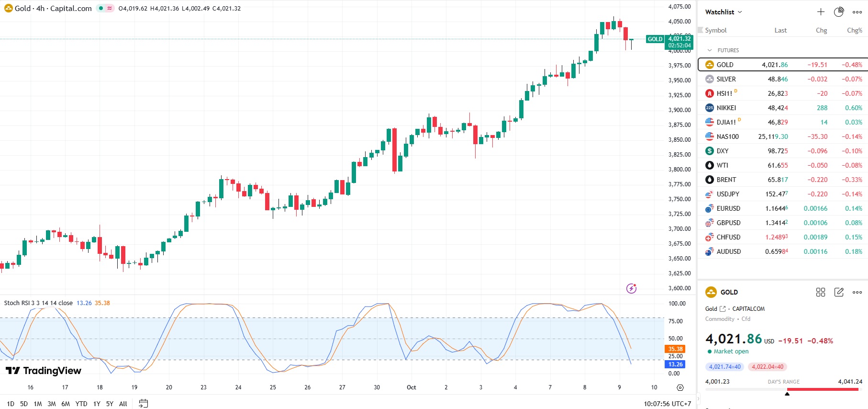Click the add symbol plus icon
Screen dimensions: 868x409
point(821,12)
